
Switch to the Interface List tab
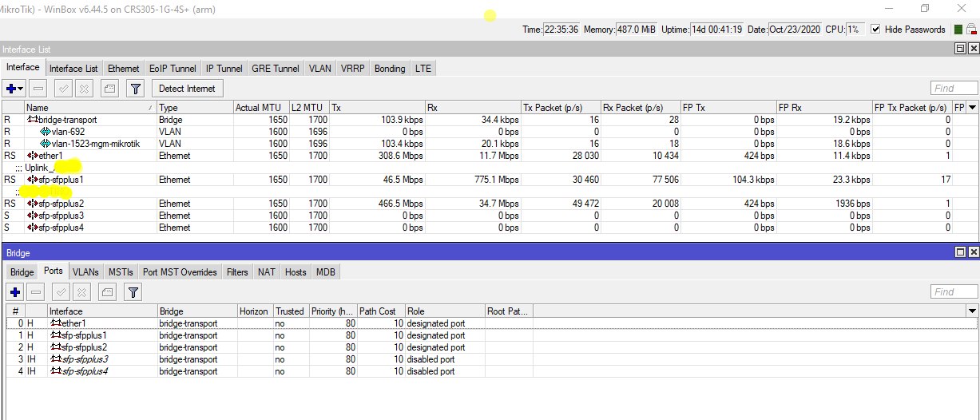73,69
